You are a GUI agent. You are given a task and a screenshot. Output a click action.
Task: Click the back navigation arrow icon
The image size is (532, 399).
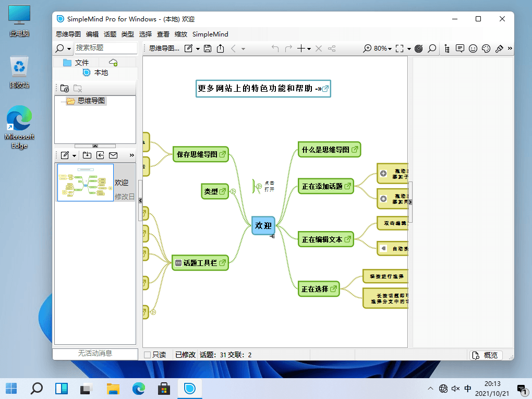pos(234,49)
